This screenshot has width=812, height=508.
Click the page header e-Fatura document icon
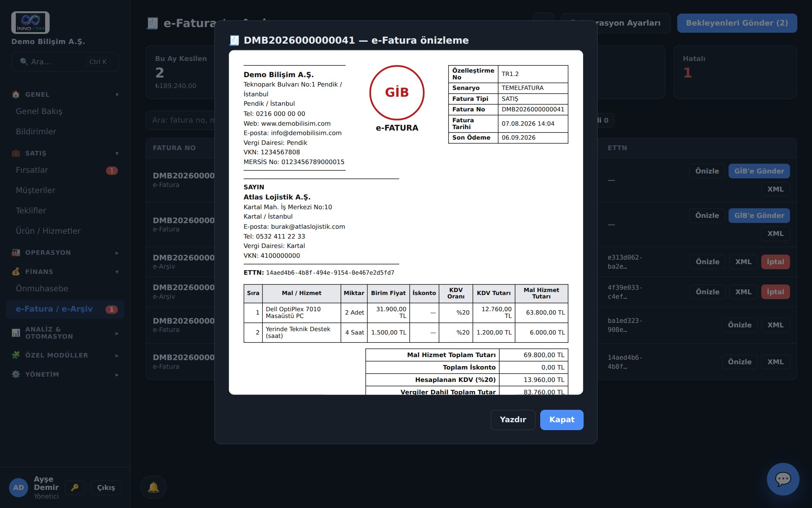click(152, 23)
